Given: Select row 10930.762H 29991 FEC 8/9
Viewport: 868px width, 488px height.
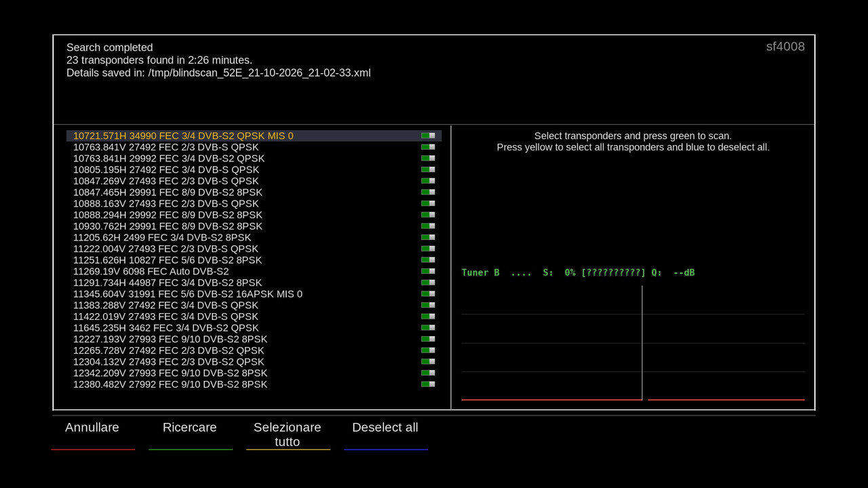Looking at the screenshot, I should point(254,226).
